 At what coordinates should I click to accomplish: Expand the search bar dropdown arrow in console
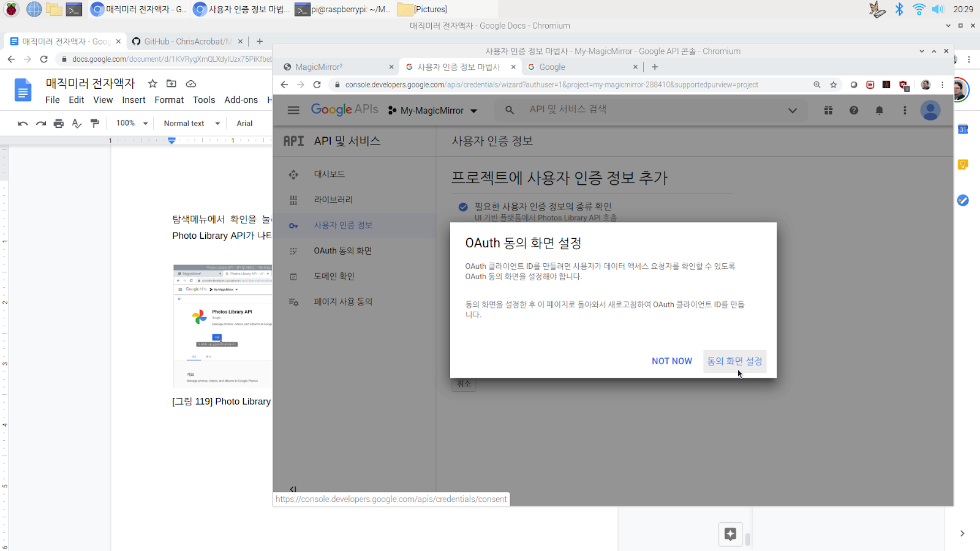(793, 110)
